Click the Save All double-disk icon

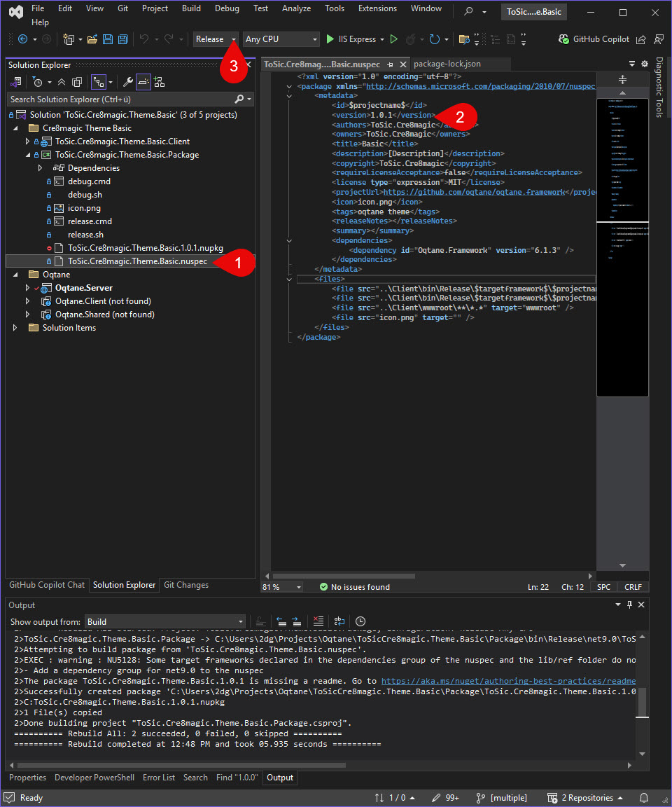pyautogui.click(x=123, y=39)
